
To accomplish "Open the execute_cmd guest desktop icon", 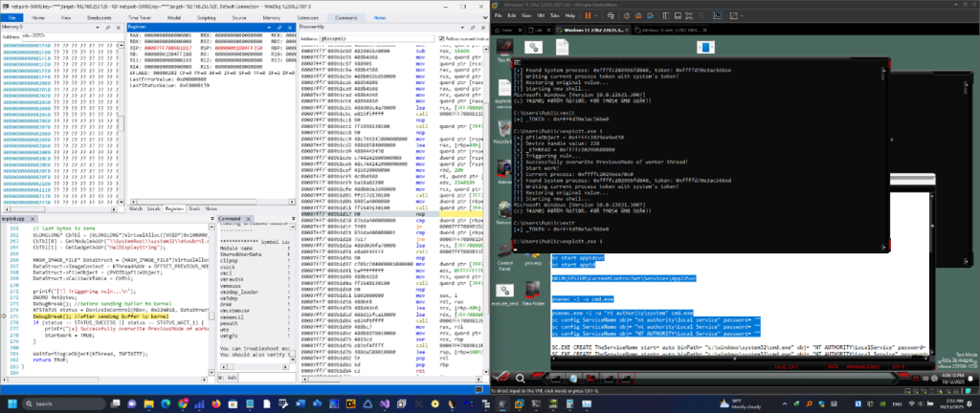I will 504,293.
